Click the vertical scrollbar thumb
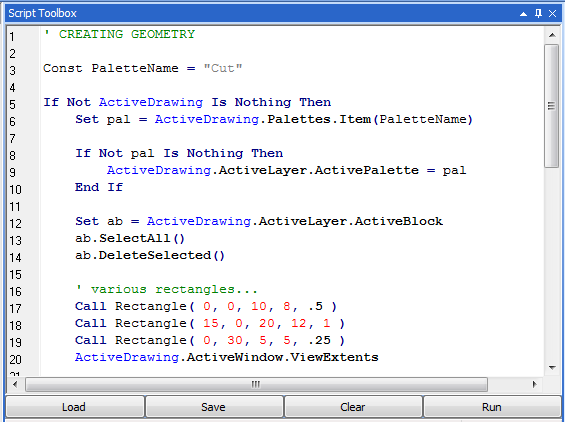565x422 pixels. [552, 106]
